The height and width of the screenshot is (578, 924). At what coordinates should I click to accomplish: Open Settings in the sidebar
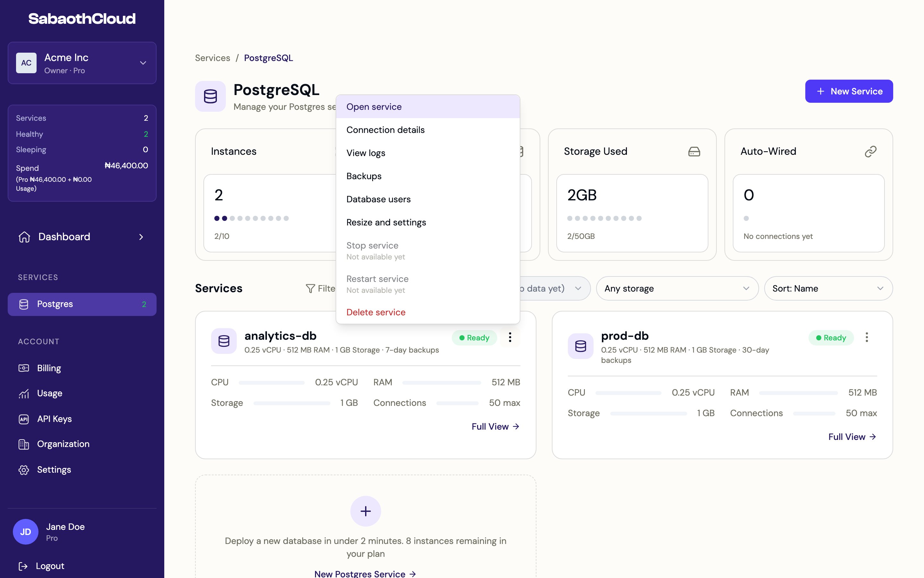point(82,470)
